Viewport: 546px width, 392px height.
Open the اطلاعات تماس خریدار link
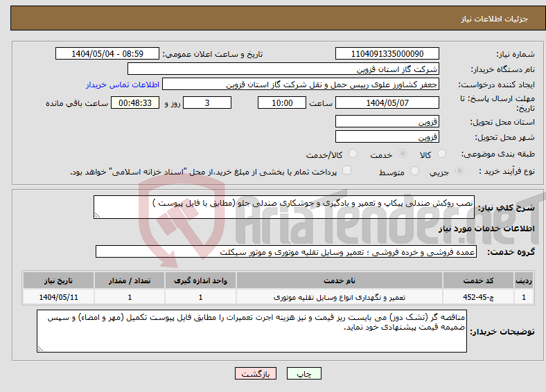(x=123, y=84)
